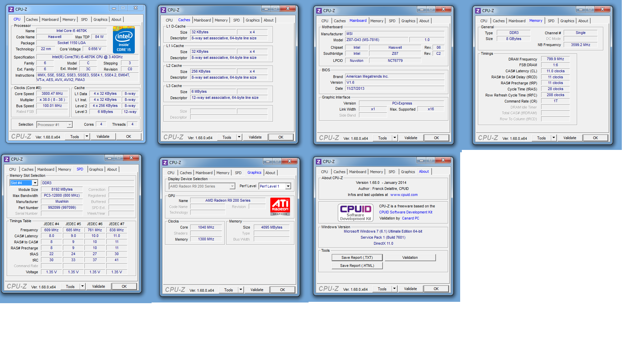Expand the Tools arrow in the memory Timings window
This screenshot has width=644, height=363.
554,138
